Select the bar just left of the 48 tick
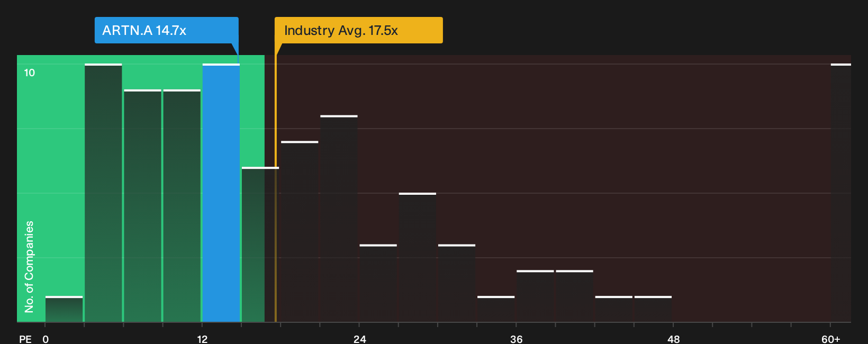 click(x=653, y=309)
